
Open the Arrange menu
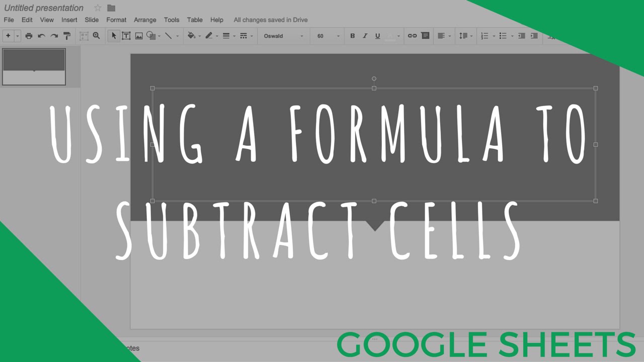(145, 20)
